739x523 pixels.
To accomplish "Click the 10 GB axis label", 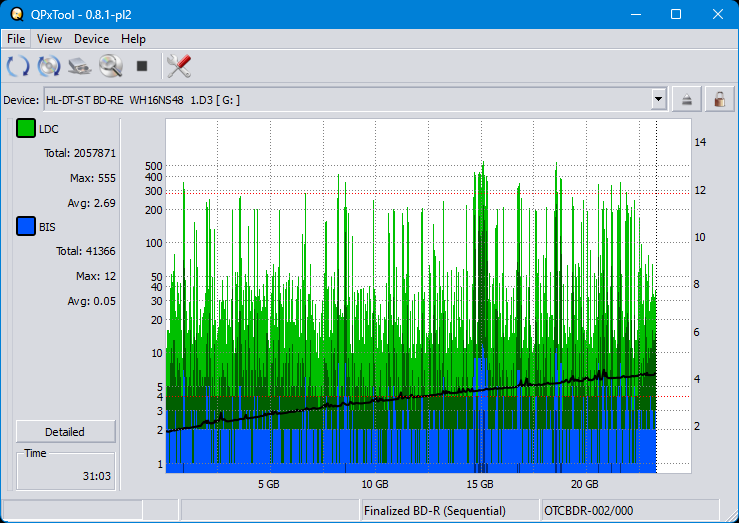I will (375, 484).
